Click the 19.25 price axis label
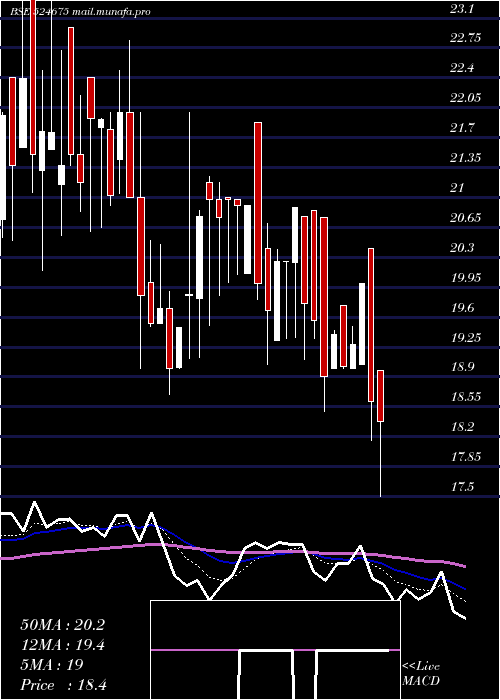The image size is (500, 700). pyautogui.click(x=466, y=338)
